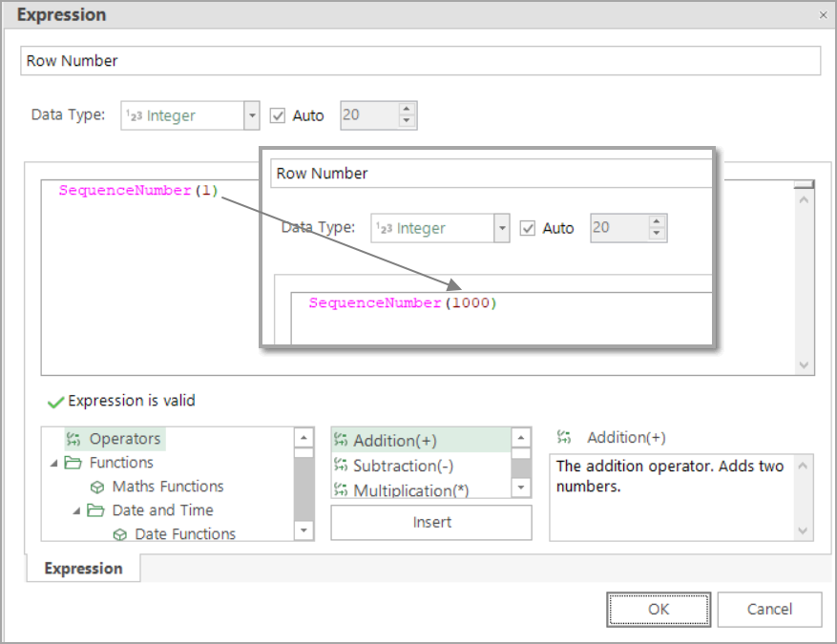Collapse the Date and Time tree node

[x=77, y=511]
